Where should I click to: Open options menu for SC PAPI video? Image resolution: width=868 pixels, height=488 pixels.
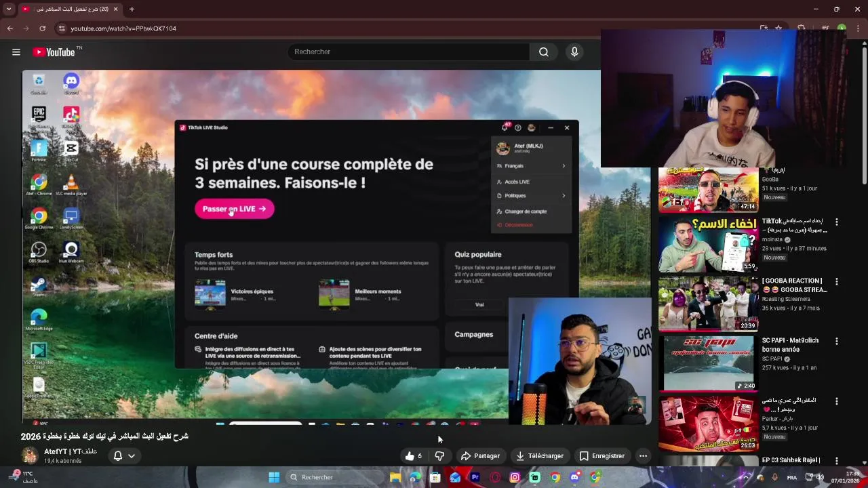pos(836,342)
